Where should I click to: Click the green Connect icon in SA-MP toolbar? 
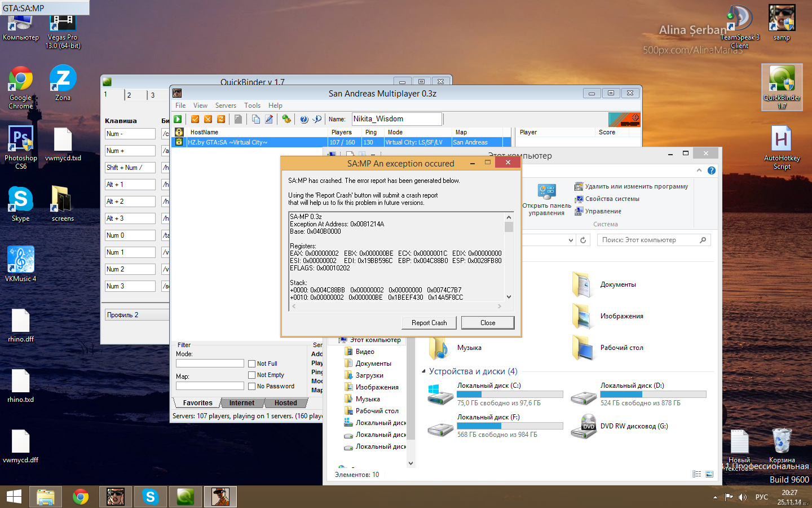coord(178,119)
